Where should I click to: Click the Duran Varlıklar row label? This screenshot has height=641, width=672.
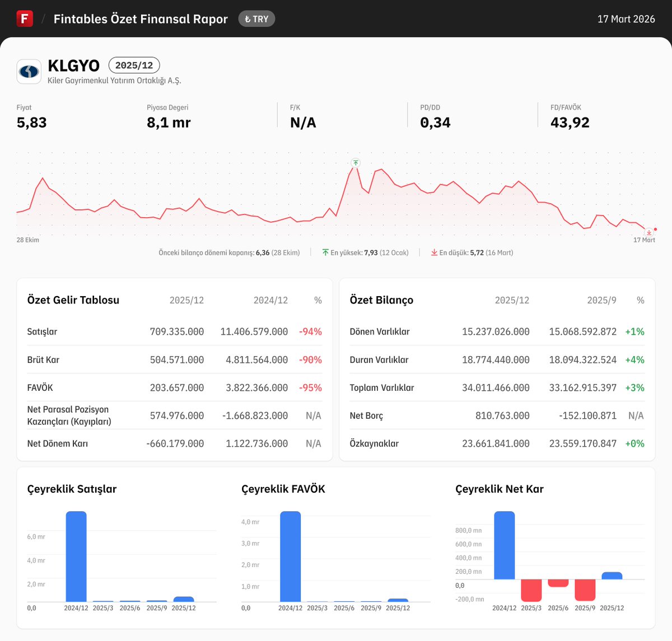[x=379, y=359]
